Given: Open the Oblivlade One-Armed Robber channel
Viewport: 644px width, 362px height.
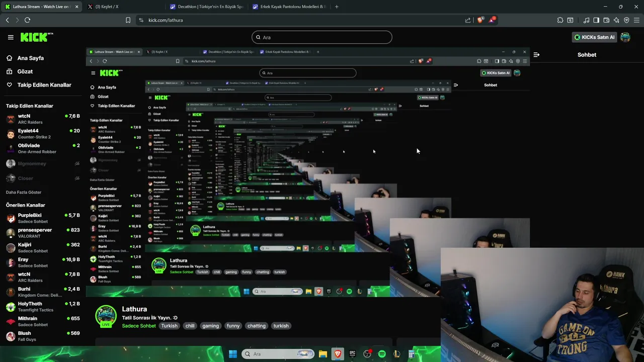Looking at the screenshot, I should pyautogui.click(x=43, y=148).
